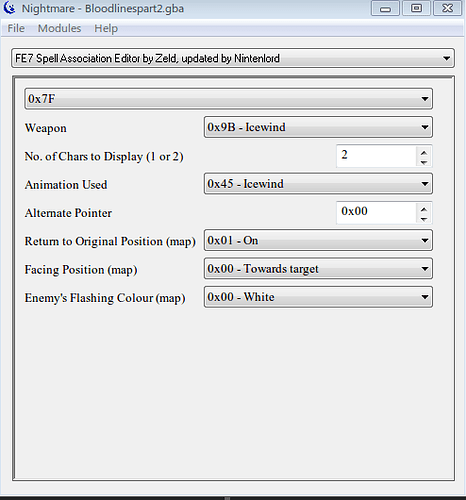Open the Modules menu
The height and width of the screenshot is (500, 466).
pyautogui.click(x=59, y=28)
